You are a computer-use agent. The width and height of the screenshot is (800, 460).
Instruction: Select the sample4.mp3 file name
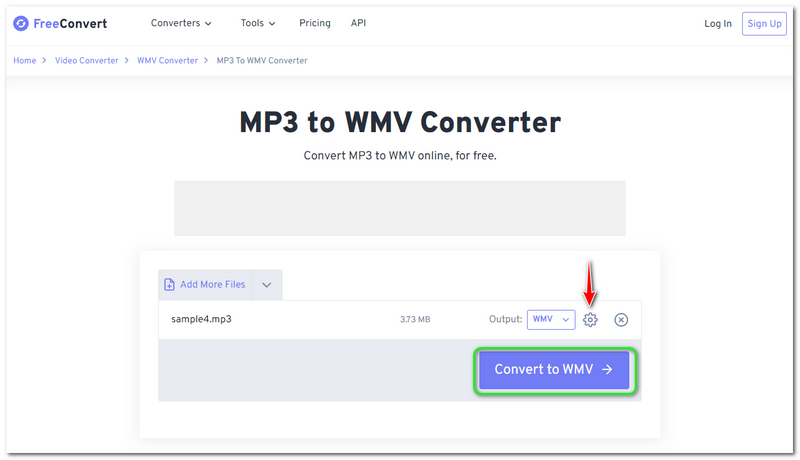[201, 320]
